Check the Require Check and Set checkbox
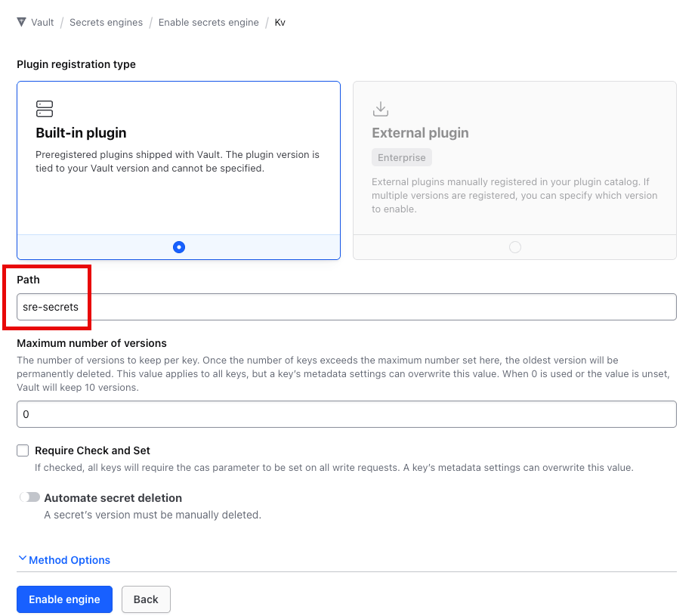 [23, 450]
